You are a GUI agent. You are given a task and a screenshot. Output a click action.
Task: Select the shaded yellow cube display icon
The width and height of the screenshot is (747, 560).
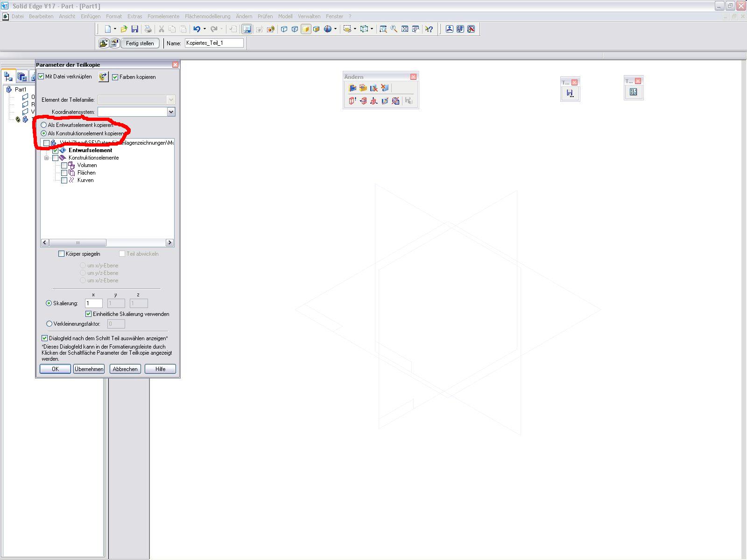306,29
